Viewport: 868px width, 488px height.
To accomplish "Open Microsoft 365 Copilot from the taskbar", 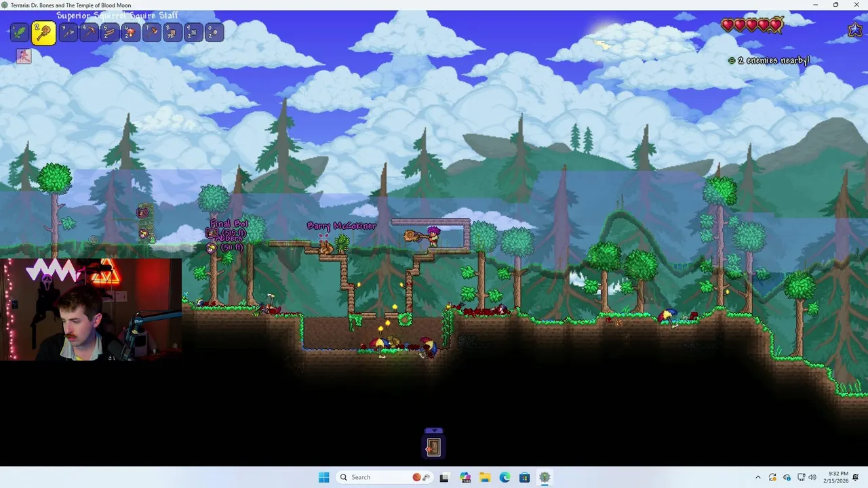I will coord(465,477).
